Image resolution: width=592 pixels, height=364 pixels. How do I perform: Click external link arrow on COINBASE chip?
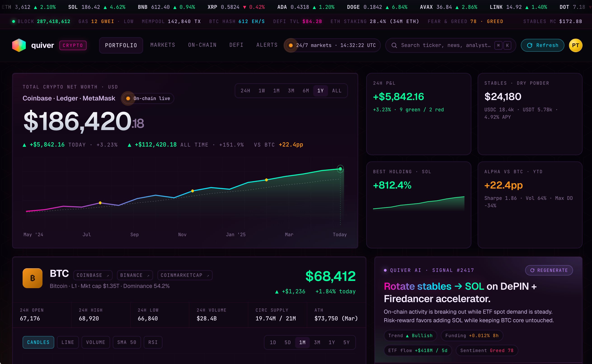coord(108,275)
